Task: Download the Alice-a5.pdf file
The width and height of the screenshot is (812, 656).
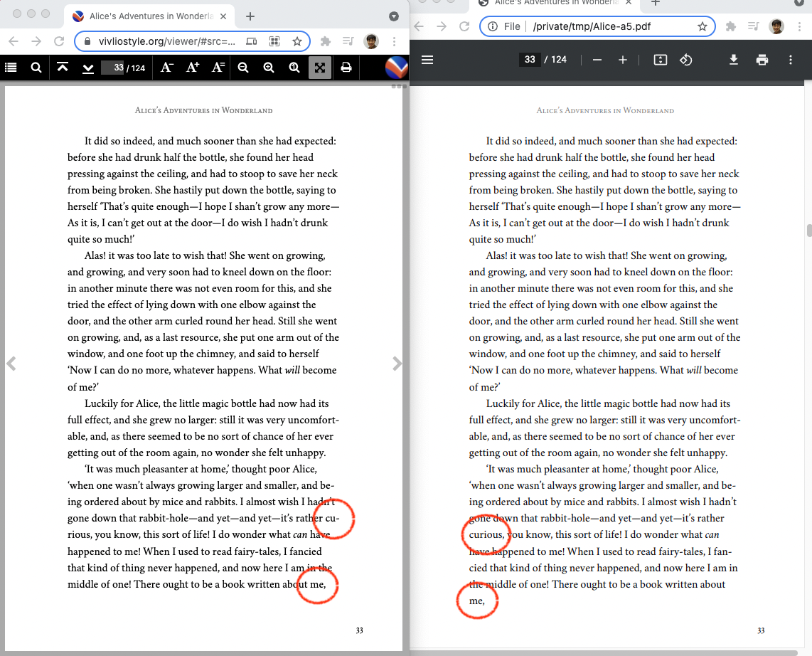Action: tap(734, 60)
